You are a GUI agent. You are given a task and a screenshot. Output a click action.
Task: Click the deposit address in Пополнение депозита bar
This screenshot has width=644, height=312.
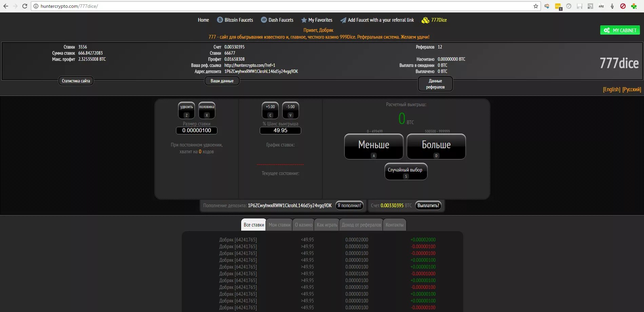click(x=290, y=206)
